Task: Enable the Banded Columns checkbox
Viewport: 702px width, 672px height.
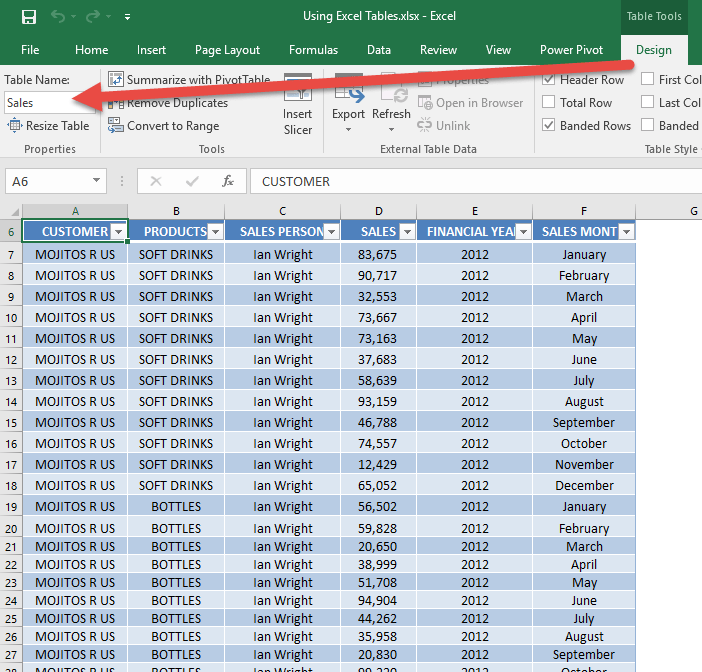Action: [x=647, y=124]
